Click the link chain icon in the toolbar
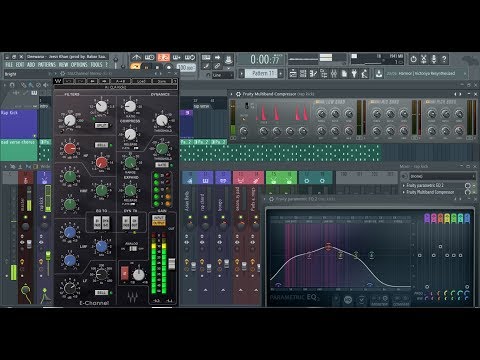 coord(217,66)
